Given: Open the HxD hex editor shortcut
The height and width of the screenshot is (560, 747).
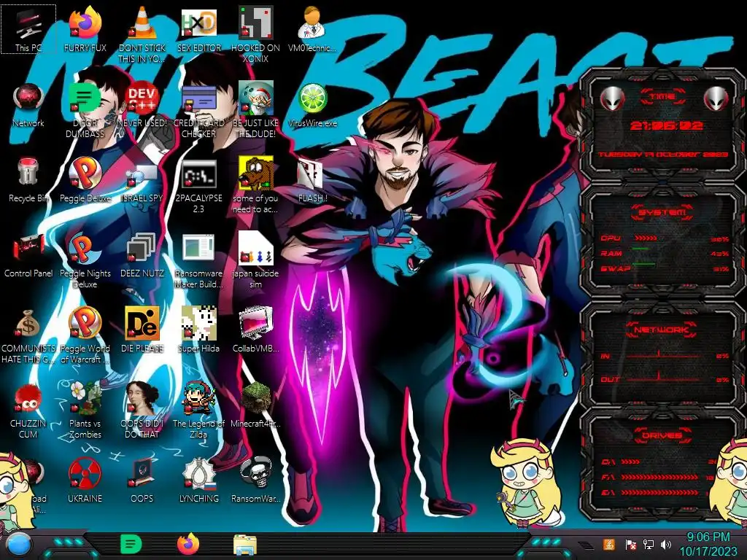Looking at the screenshot, I should click(199, 29).
